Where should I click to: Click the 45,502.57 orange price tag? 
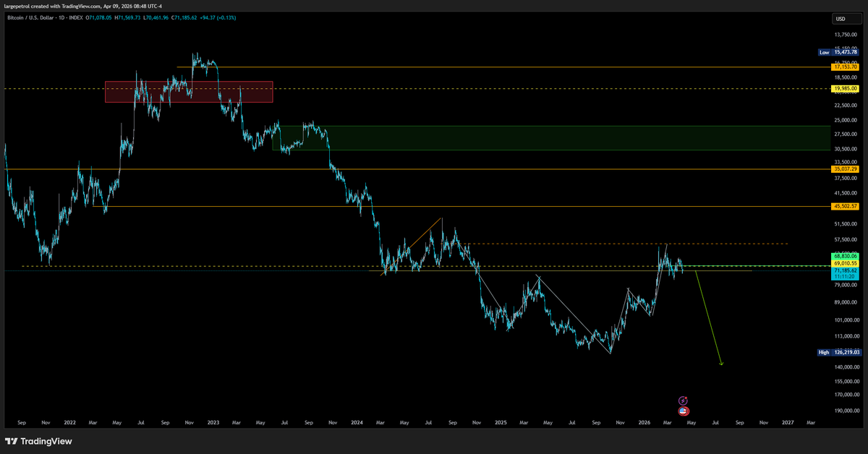846,206
